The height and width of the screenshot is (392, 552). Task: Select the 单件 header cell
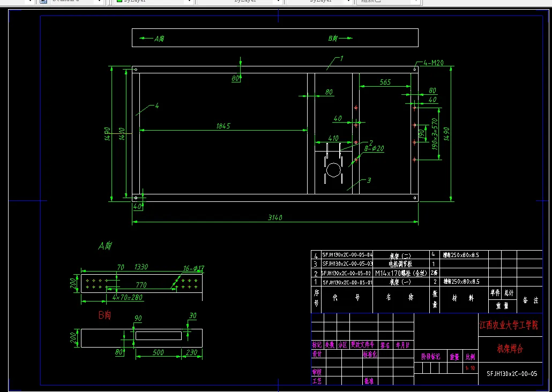tap(495, 293)
